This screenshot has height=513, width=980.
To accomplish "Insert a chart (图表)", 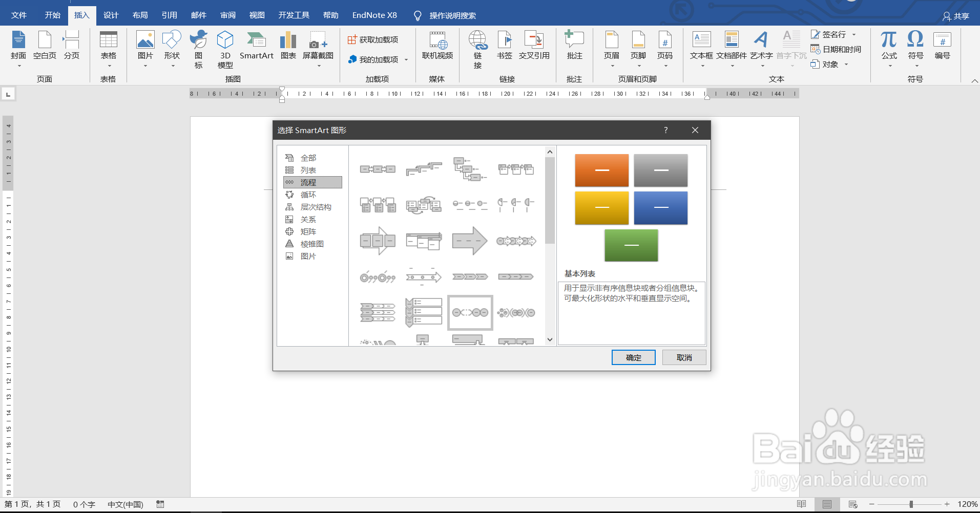I will [x=288, y=46].
